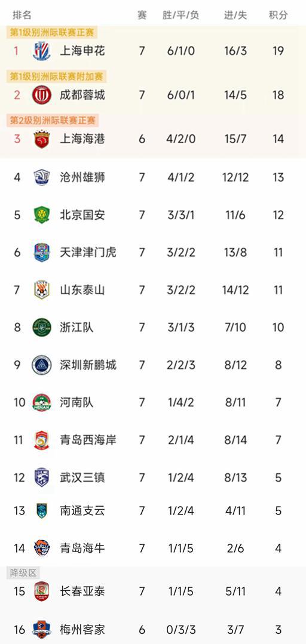306x644 pixels.
Task: Tap the 河南队 logo
Action: point(42,402)
